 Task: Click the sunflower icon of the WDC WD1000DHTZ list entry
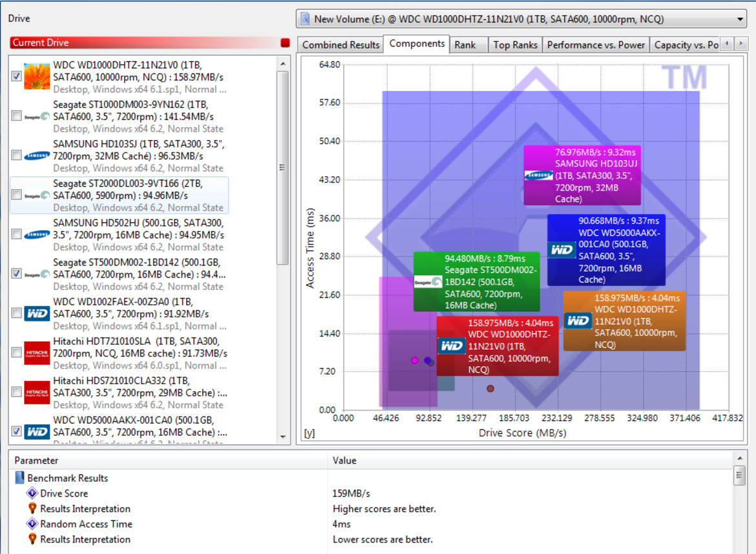[37, 77]
